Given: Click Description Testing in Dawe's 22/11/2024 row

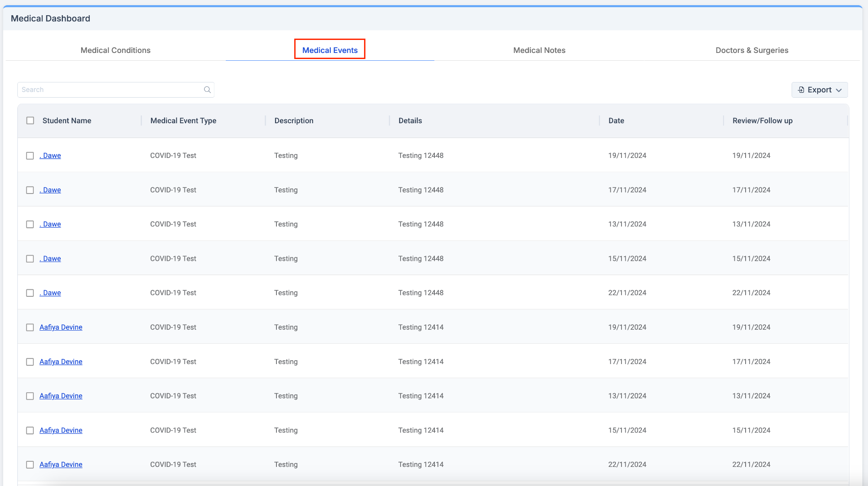Looking at the screenshot, I should tap(286, 292).
